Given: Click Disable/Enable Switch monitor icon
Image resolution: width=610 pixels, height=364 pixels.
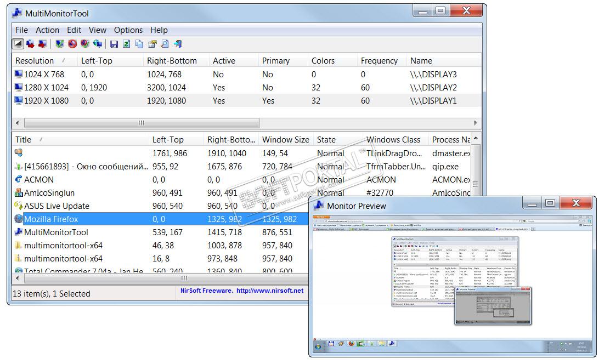Looking at the screenshot, I should click(85, 44).
